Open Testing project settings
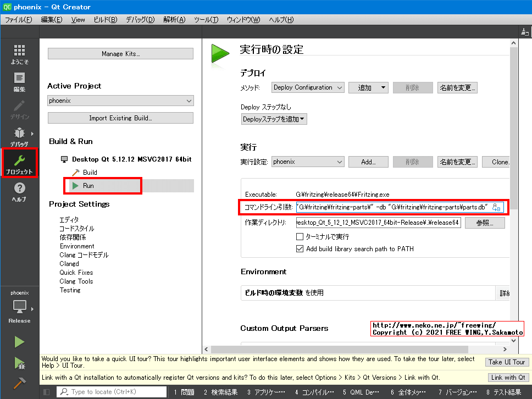532x399 pixels. click(70, 290)
